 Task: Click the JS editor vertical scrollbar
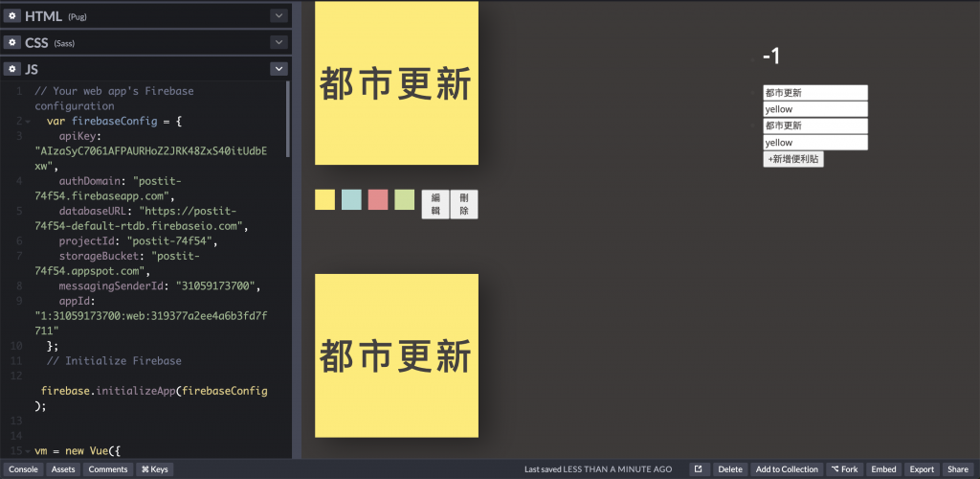287,119
